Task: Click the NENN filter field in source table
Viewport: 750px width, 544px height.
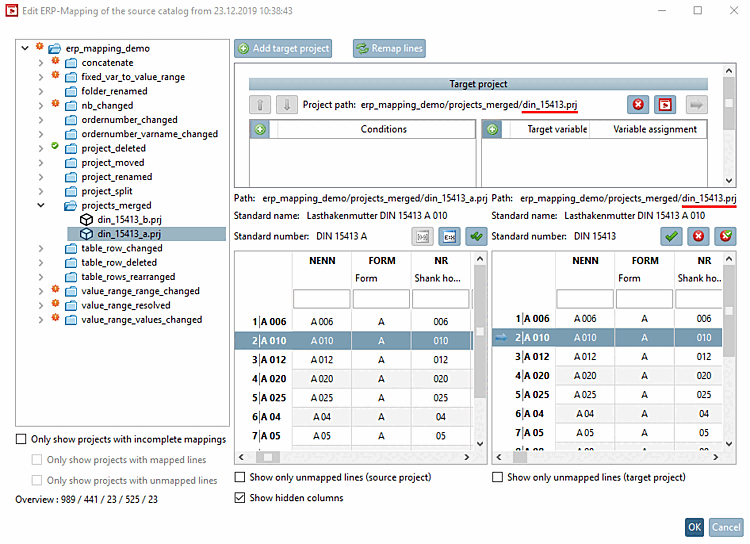Action: coord(321,298)
